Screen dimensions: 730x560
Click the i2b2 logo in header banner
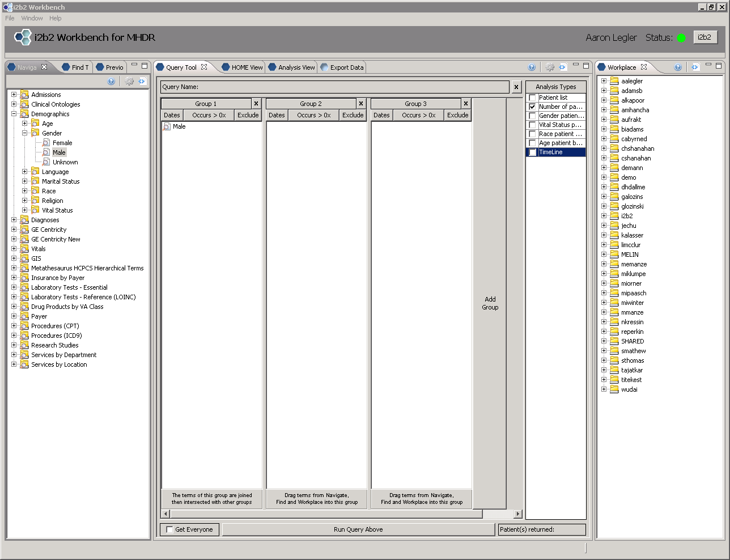[23, 38]
